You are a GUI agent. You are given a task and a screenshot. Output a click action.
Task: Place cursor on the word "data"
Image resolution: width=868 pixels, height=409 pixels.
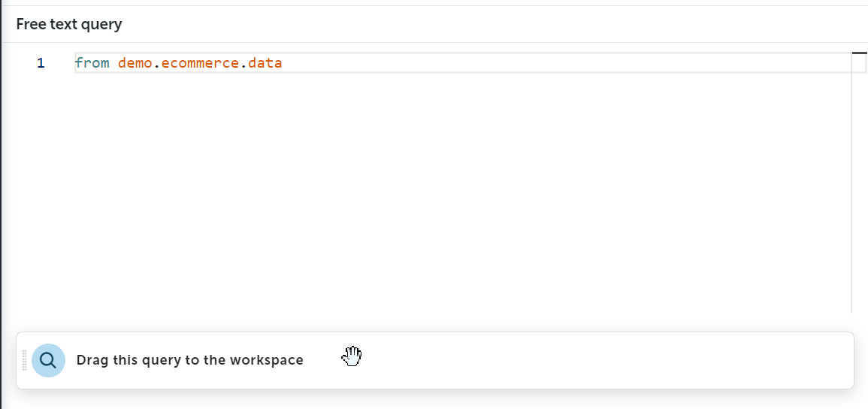click(265, 63)
